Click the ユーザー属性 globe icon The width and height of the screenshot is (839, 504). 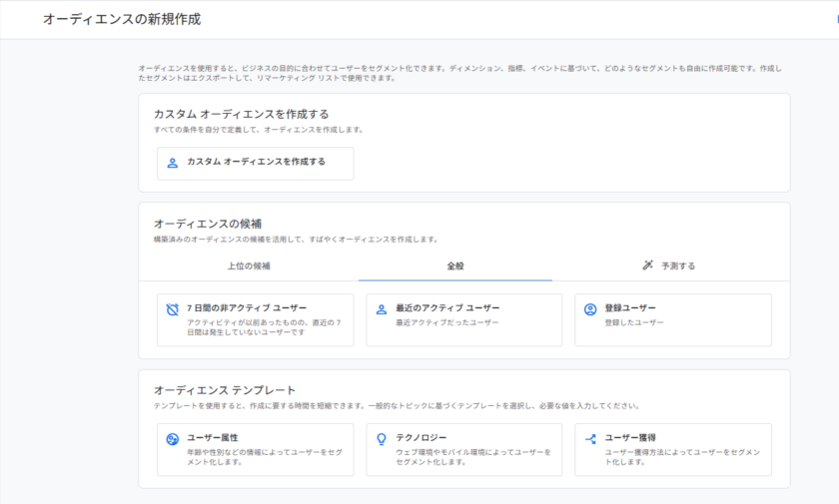point(173,439)
